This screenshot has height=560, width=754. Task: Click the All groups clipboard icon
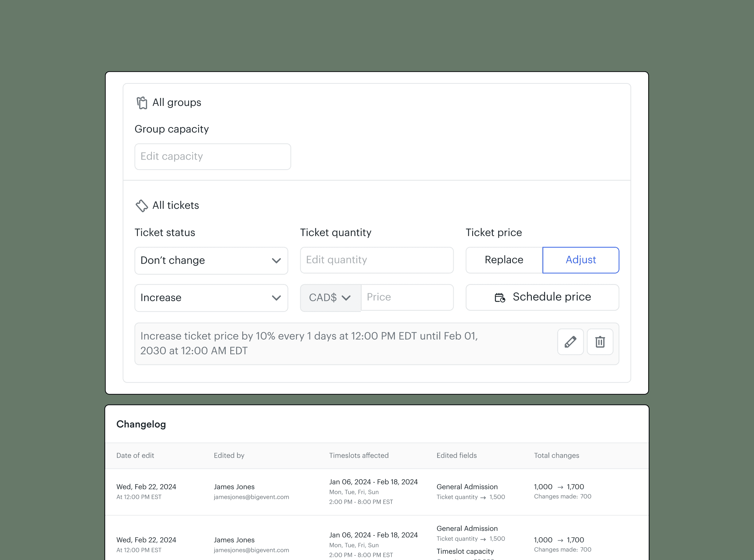point(142,103)
